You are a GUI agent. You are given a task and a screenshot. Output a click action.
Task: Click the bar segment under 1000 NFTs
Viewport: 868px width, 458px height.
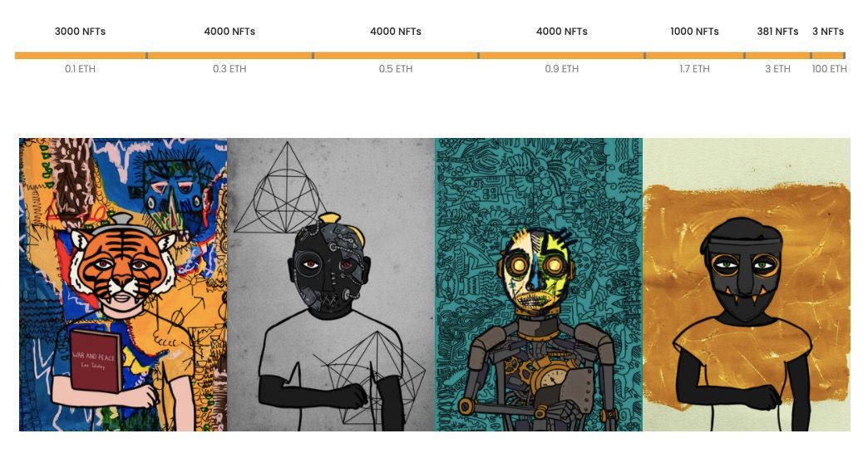pyautogui.click(x=695, y=56)
